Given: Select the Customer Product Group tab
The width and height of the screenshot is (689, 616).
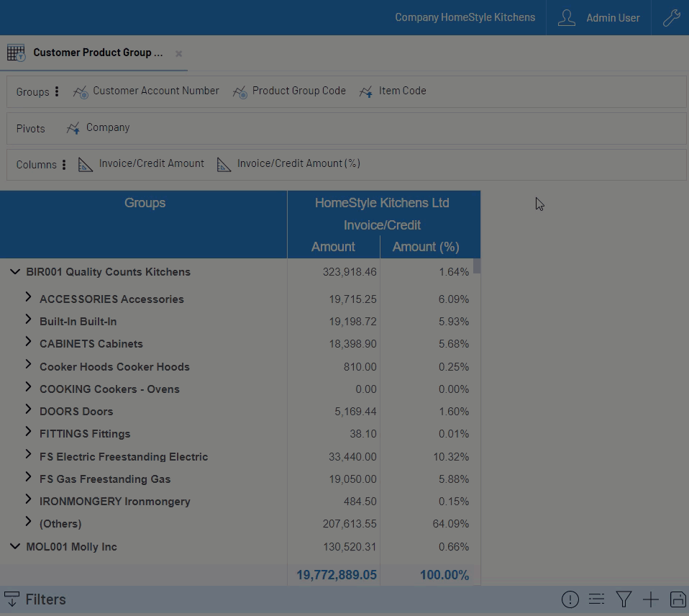Looking at the screenshot, I should pos(97,53).
